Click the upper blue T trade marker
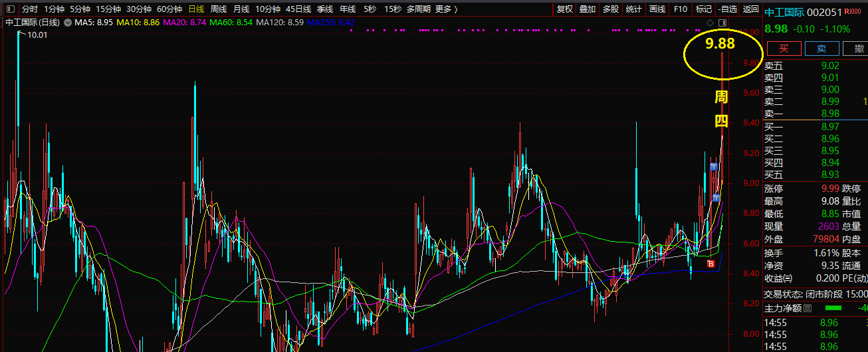The width and height of the screenshot is (868, 352). pyautogui.click(x=713, y=167)
